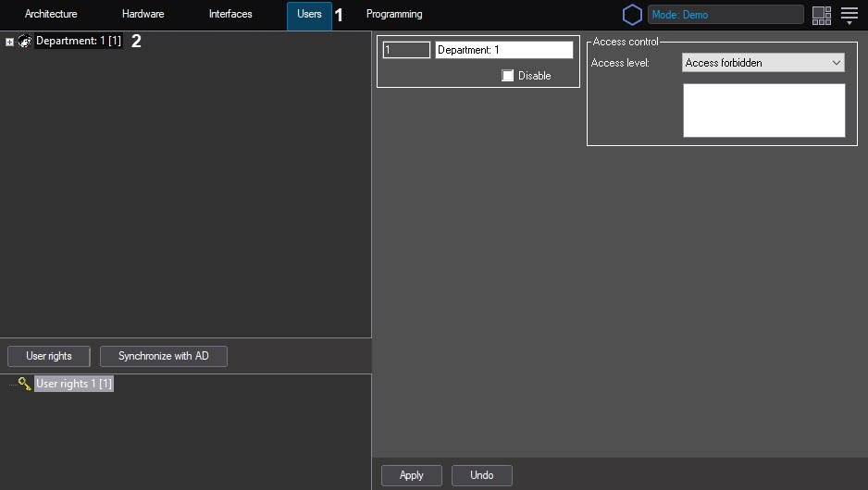The height and width of the screenshot is (490, 868).
Task: Click the Access level: label
Action: pos(620,63)
